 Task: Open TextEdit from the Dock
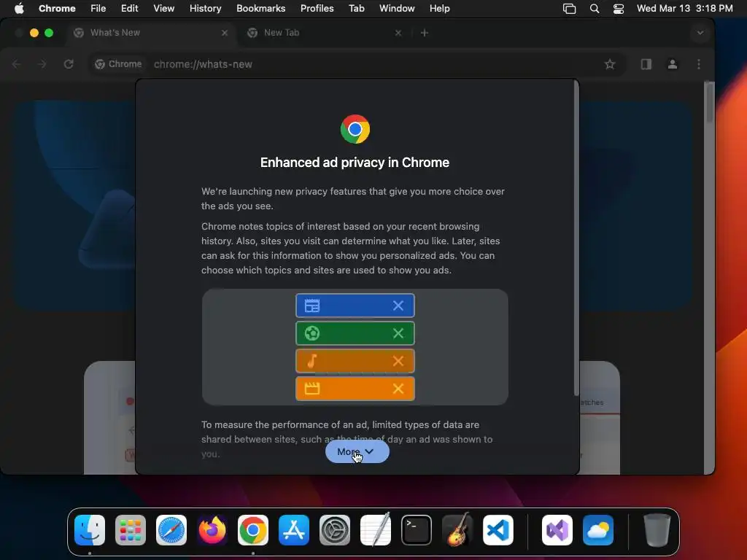tap(376, 530)
